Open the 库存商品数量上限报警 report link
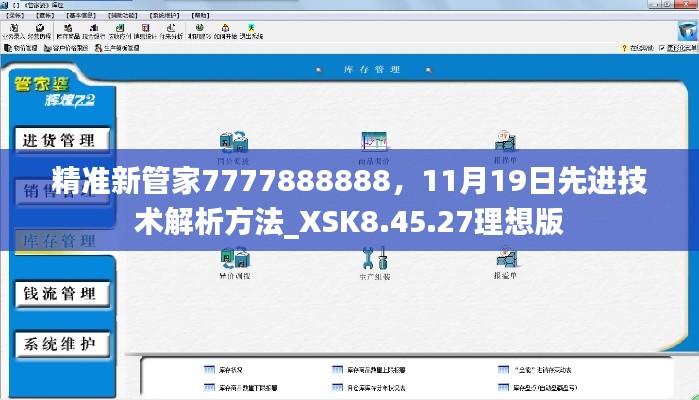 [x=369, y=370]
